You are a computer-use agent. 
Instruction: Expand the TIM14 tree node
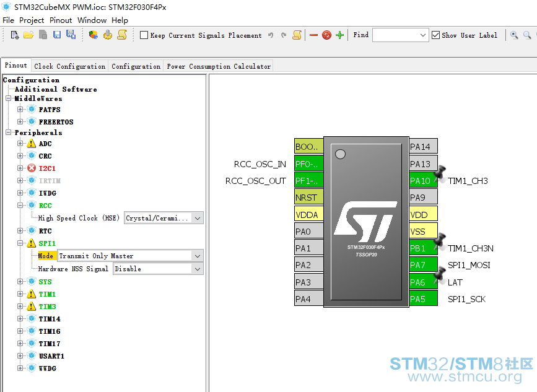tap(20, 319)
